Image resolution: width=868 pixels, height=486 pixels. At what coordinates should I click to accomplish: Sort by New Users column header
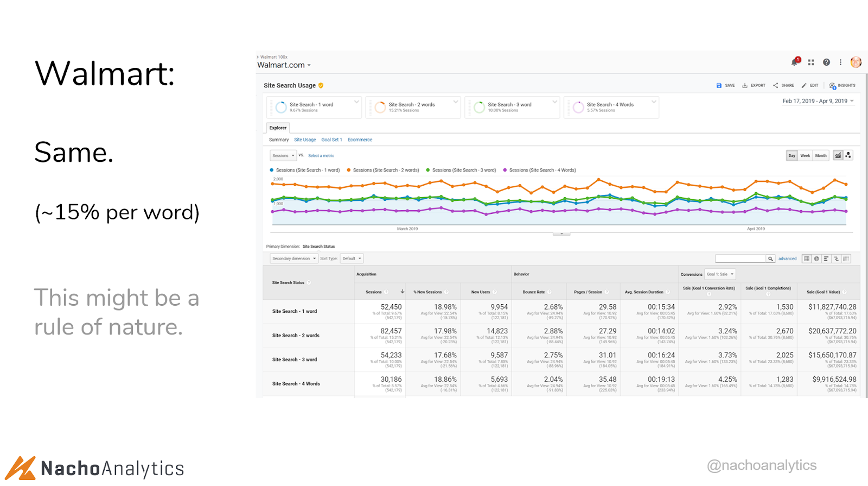pos(480,292)
